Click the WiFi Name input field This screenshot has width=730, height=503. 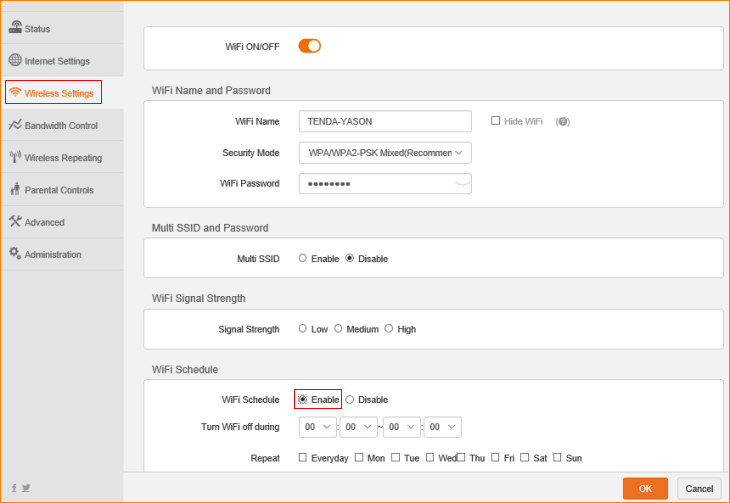coord(385,121)
